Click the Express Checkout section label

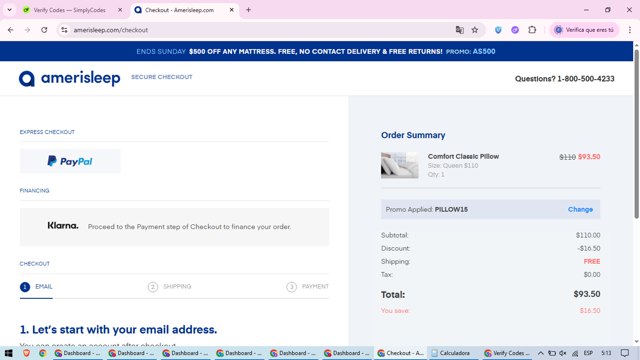[x=47, y=132]
